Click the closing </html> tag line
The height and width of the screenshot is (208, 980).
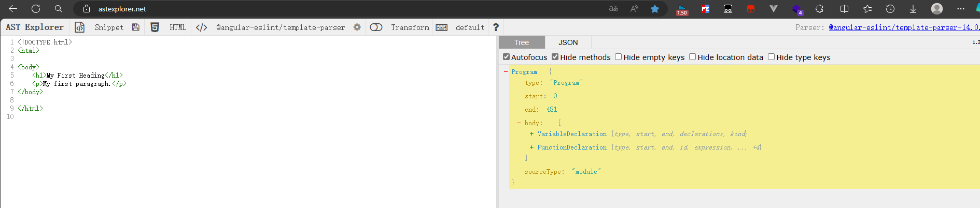pyautogui.click(x=31, y=109)
